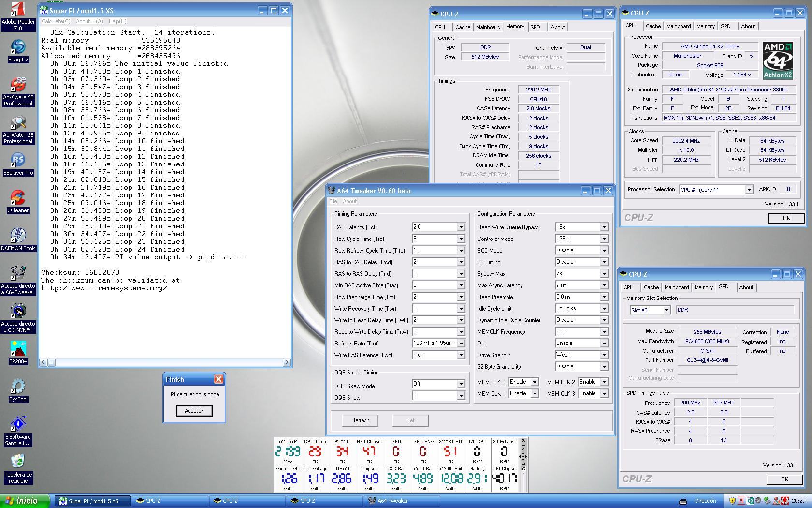Screen dimensions: 812x508
Task: Click the Aceptar button in Finish dialog
Action: [194, 411]
